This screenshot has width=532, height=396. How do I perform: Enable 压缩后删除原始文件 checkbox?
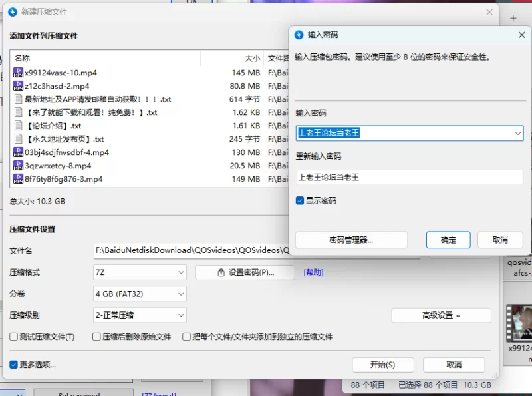click(x=96, y=337)
